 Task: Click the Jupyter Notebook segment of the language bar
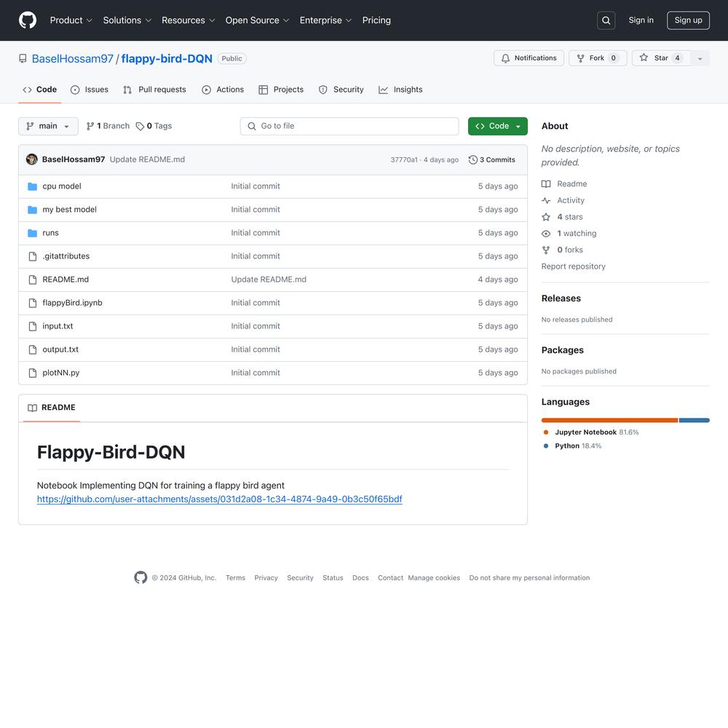coord(609,420)
